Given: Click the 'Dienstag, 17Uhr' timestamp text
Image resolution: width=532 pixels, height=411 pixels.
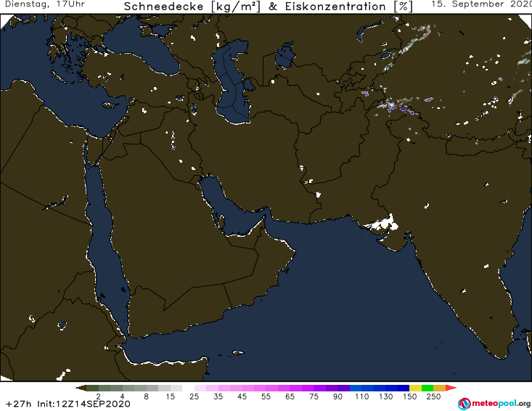Looking at the screenshot, I should 45,4.
